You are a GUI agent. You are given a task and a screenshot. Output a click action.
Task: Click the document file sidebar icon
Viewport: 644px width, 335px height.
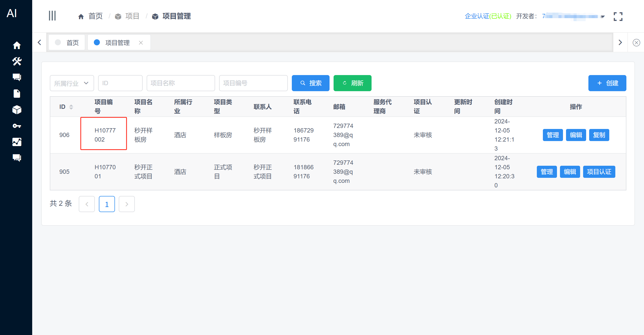(x=17, y=93)
